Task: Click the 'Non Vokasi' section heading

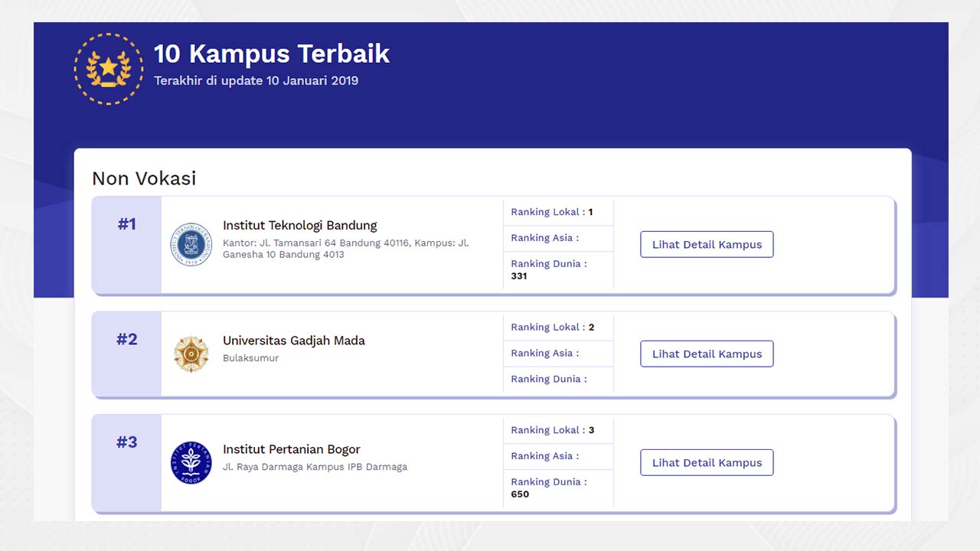Action: click(144, 178)
